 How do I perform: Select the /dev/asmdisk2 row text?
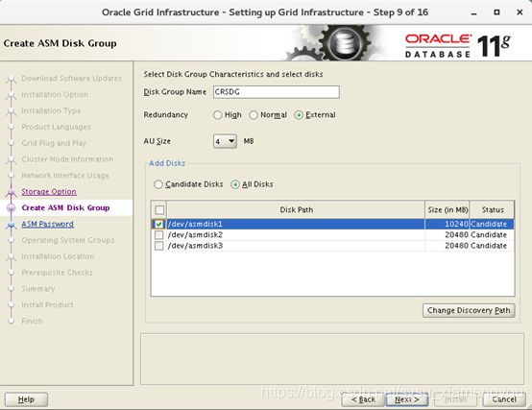(195, 235)
